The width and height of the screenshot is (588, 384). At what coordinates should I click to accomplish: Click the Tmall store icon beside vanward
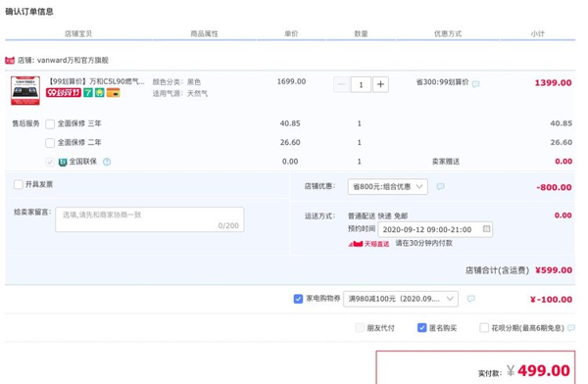[x=10, y=60]
